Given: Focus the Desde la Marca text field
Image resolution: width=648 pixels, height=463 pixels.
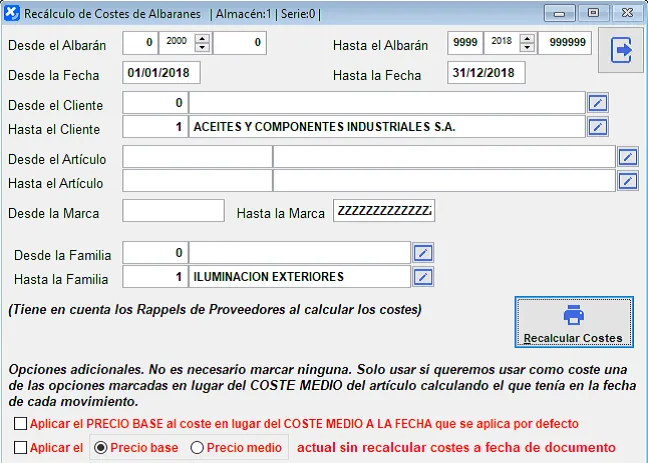Looking at the screenshot, I should coord(173,211).
